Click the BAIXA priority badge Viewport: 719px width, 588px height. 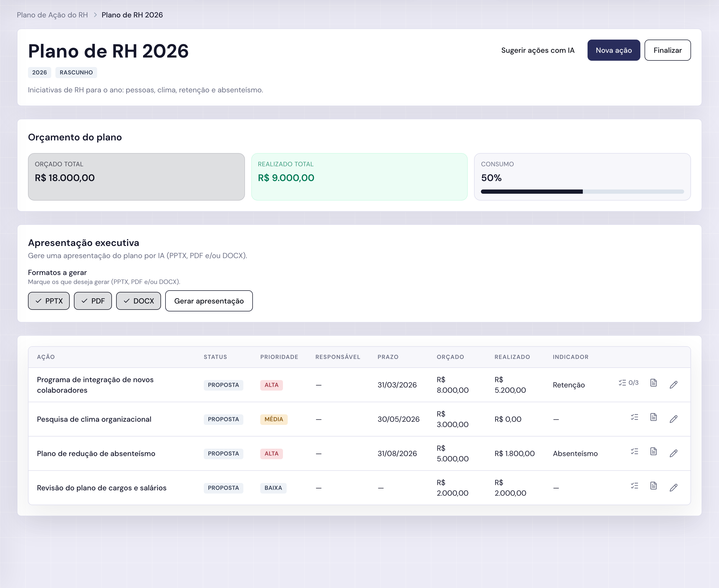click(273, 488)
